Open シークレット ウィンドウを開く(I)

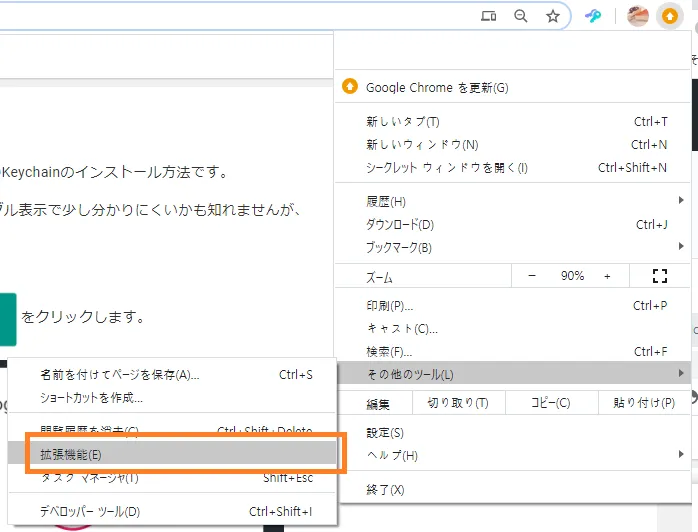point(512,168)
